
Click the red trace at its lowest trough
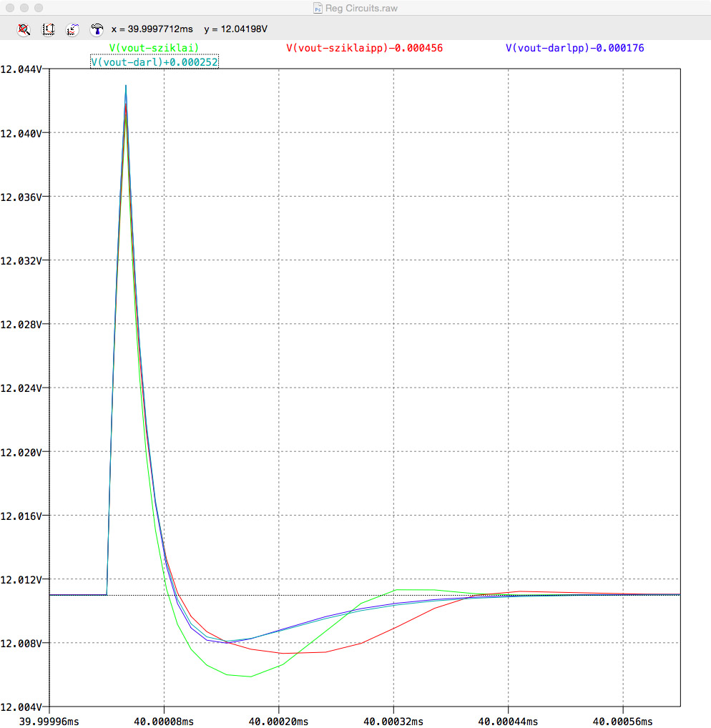tap(283, 653)
